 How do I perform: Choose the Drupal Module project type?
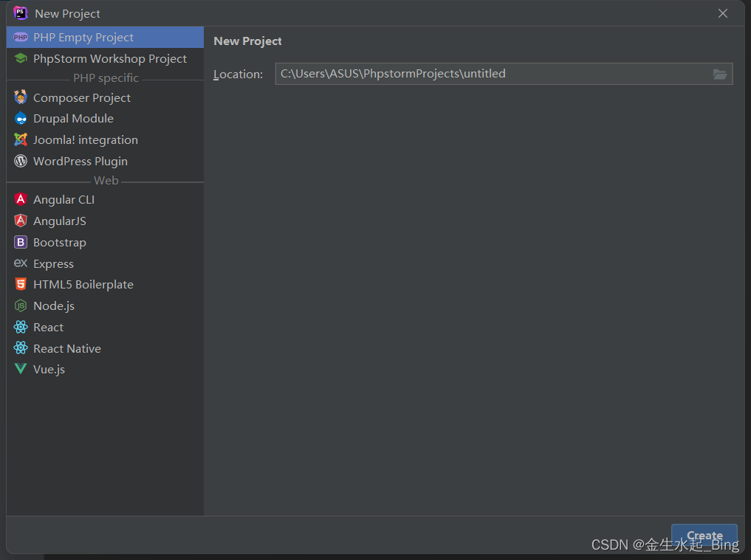[74, 118]
